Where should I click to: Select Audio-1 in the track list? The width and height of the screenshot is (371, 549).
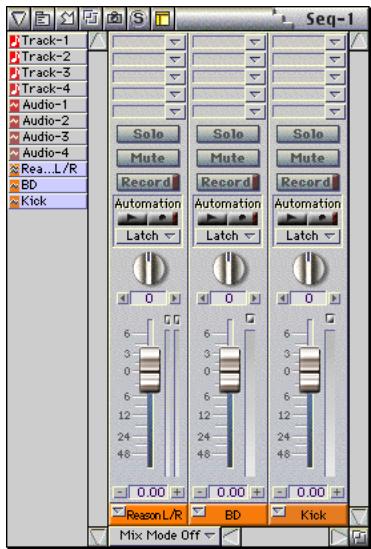[48, 105]
